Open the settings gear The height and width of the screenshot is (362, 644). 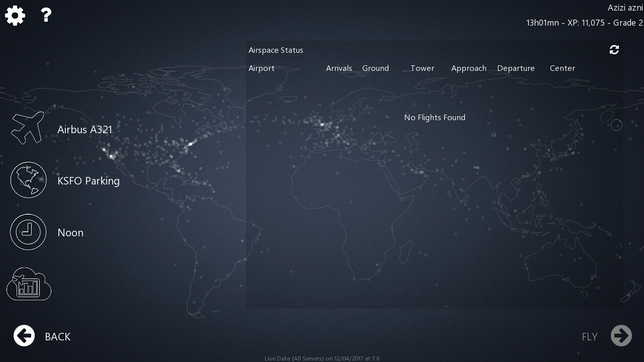click(15, 16)
